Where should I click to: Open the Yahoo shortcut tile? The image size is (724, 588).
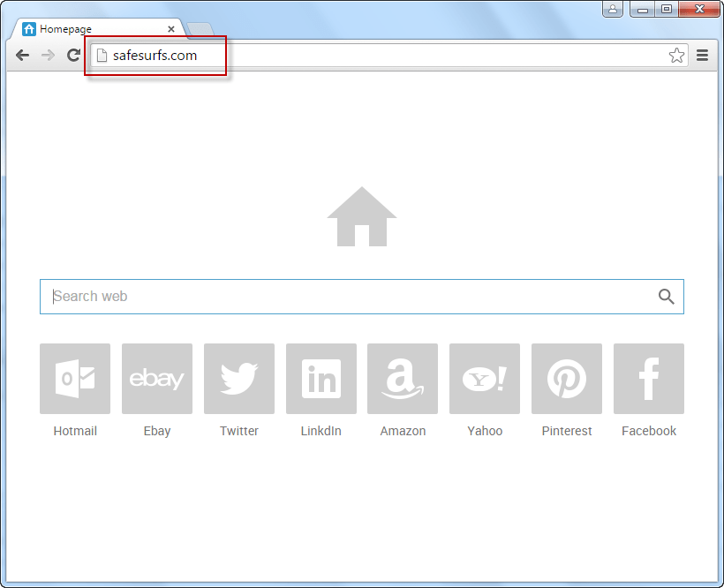click(485, 379)
